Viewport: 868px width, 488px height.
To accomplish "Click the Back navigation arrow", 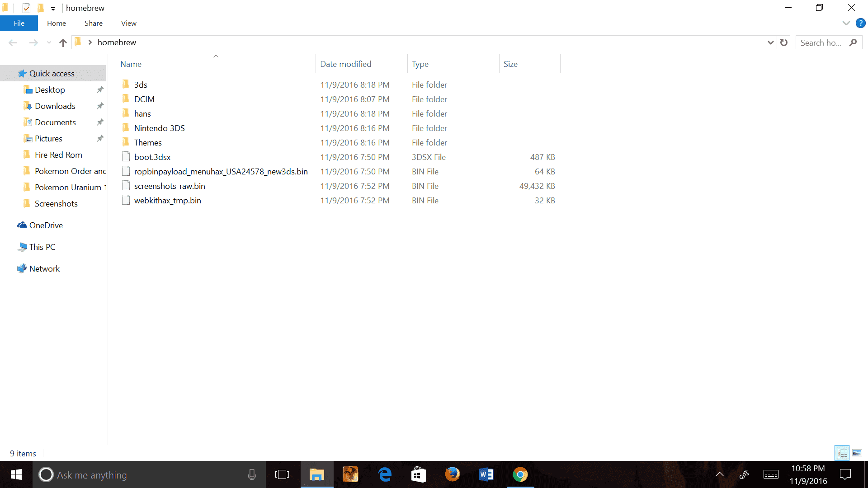I will (13, 42).
